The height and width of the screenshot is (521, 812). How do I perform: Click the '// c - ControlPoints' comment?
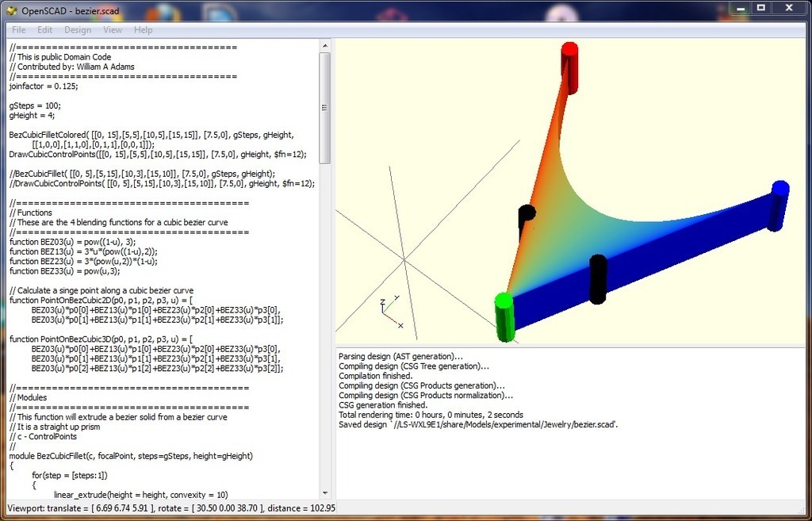point(43,437)
